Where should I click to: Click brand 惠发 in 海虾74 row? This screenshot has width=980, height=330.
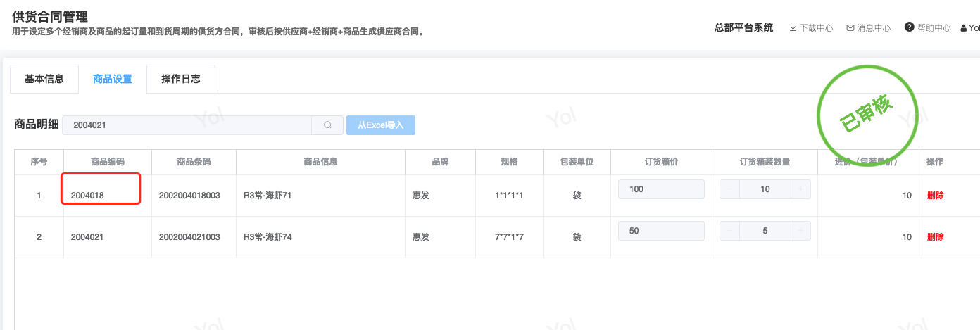[421, 237]
